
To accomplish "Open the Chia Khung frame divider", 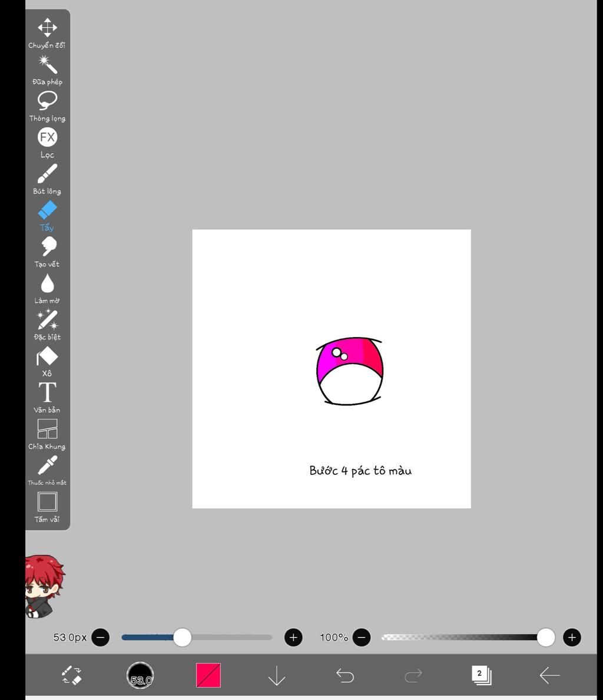I will click(47, 429).
